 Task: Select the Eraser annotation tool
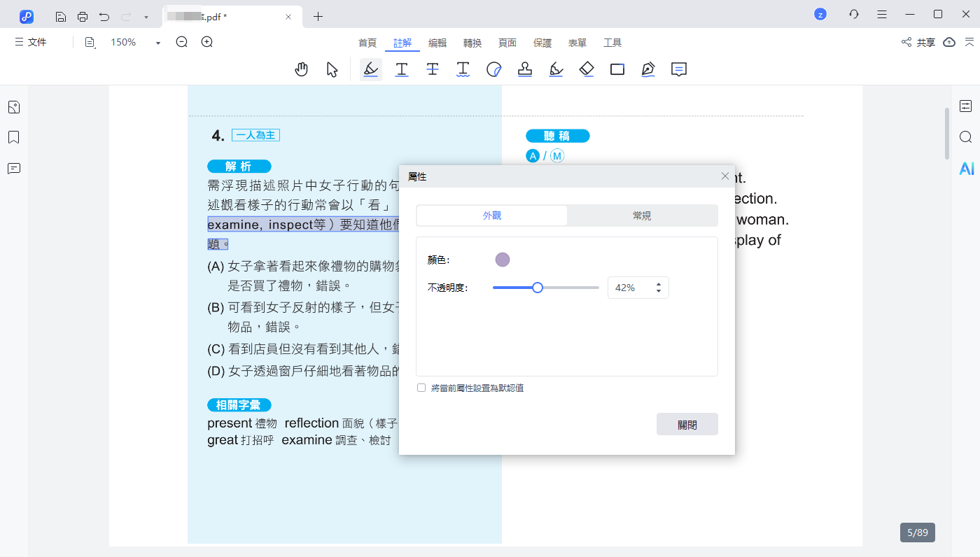[x=587, y=69]
